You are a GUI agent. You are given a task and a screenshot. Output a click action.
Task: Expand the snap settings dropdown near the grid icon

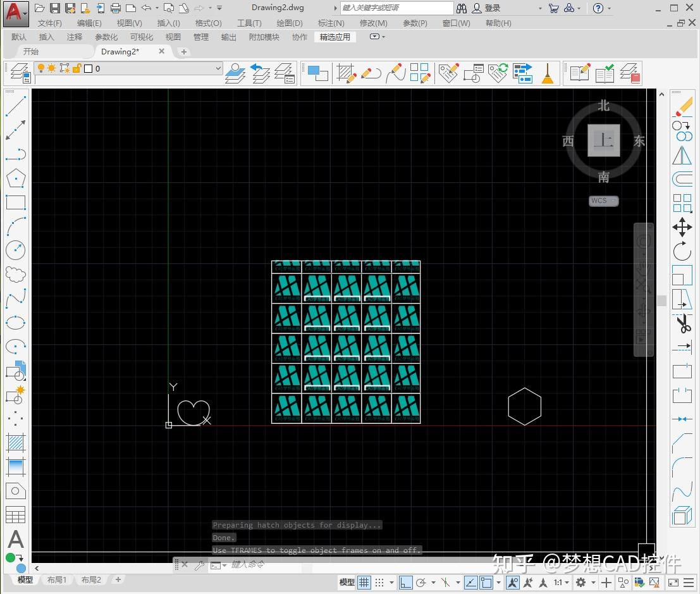click(x=391, y=582)
